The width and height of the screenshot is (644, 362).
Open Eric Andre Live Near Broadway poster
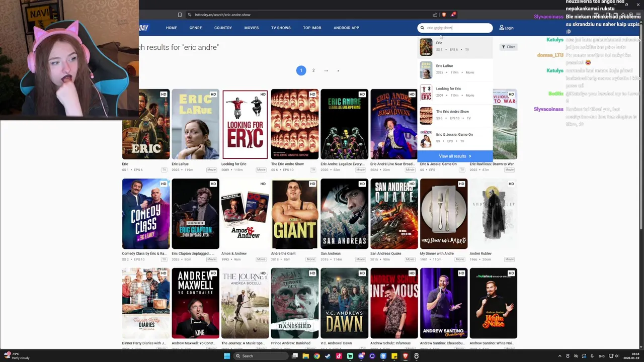tap(394, 124)
